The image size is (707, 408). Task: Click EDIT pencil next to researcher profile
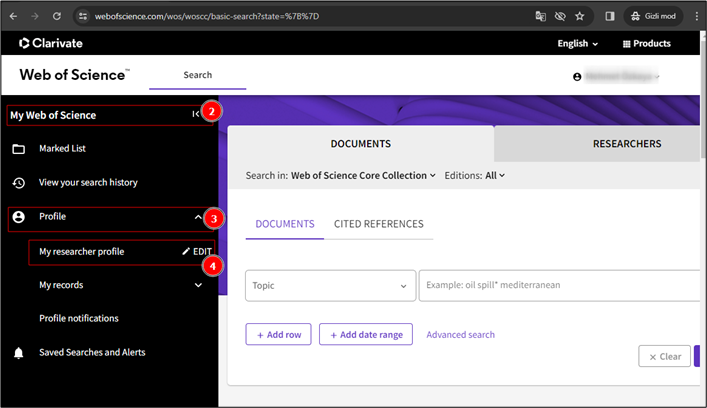click(197, 252)
